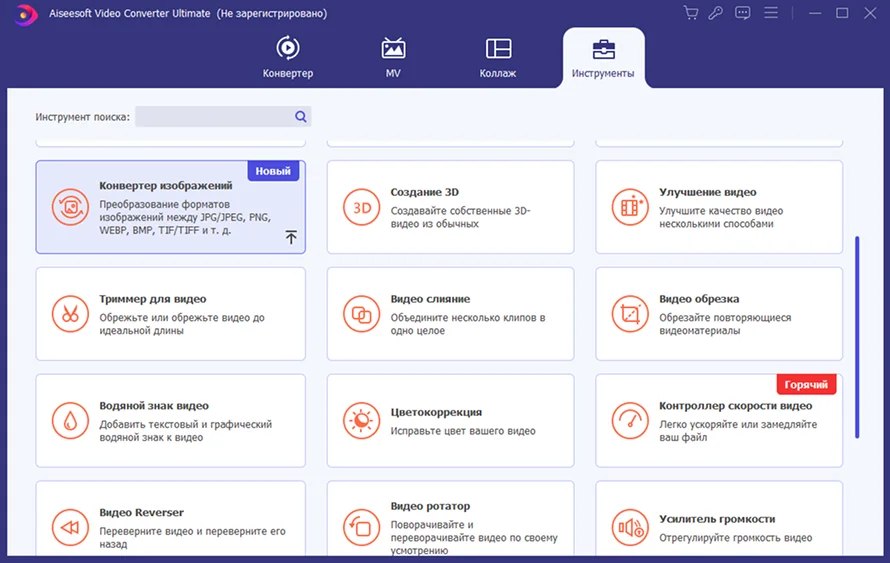The image size is (890, 563).
Task: Open the feedback chat icon
Action: point(742,12)
